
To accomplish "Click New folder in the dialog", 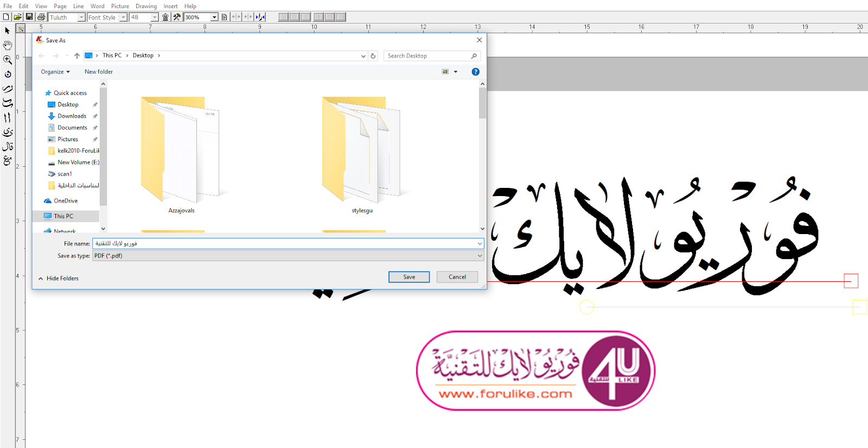I will click(99, 72).
